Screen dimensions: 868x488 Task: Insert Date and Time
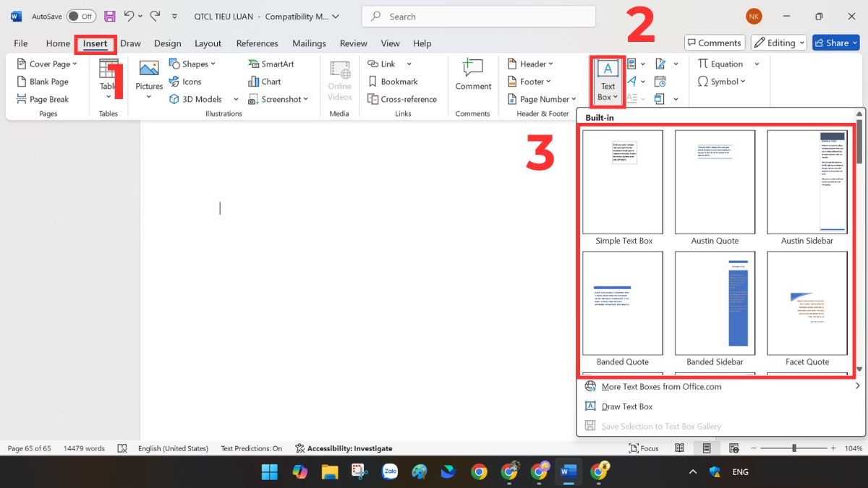[660, 81]
